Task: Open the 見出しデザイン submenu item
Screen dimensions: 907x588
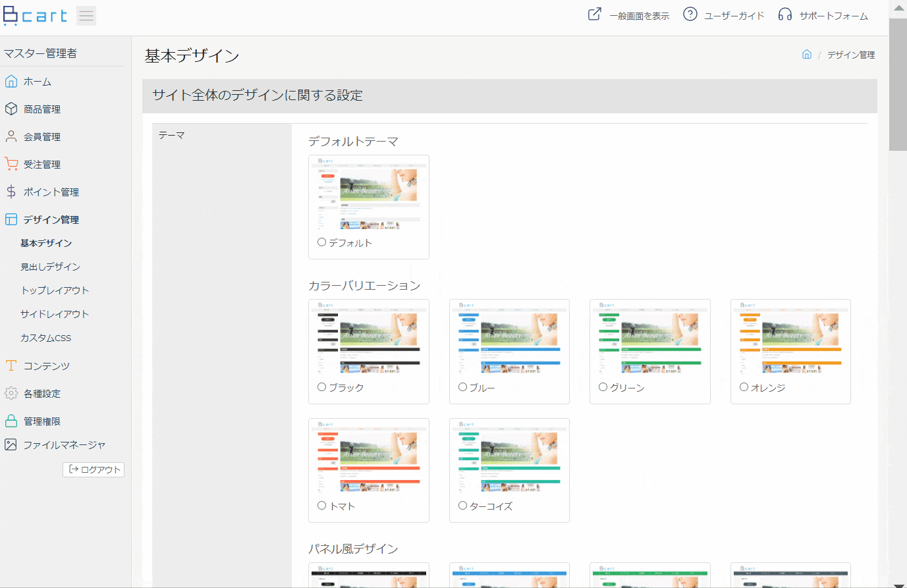Action: (x=51, y=267)
